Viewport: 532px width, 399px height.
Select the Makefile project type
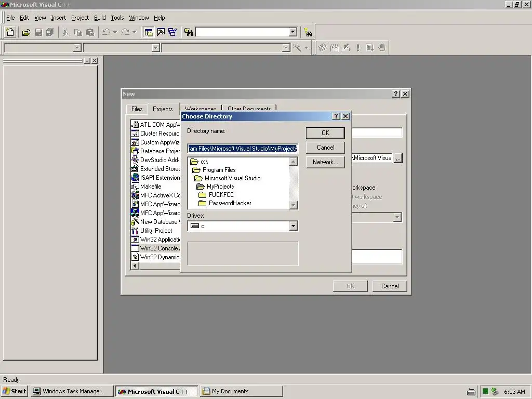click(x=146, y=187)
